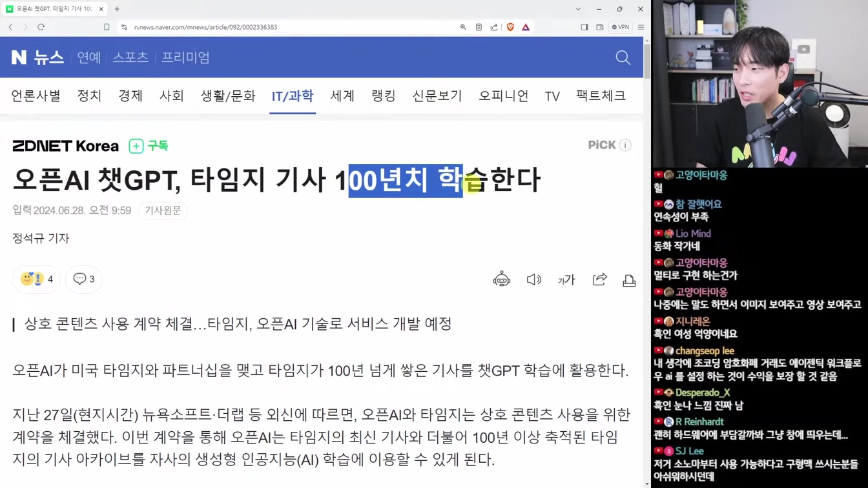Click chat username changseop lee
This screenshot has width=868, height=488.
705,351
